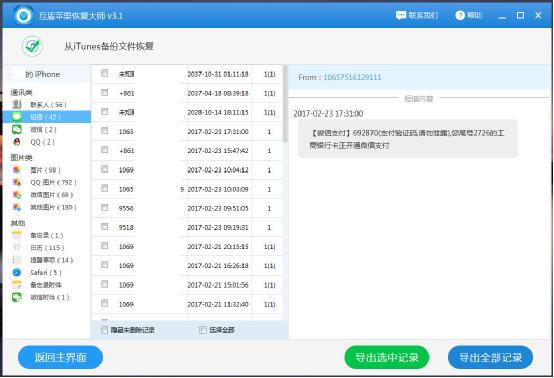Screen dimensions: 554x378
Task: Check the row dated 2037-10-31 01:11:18
Action: 104,73
